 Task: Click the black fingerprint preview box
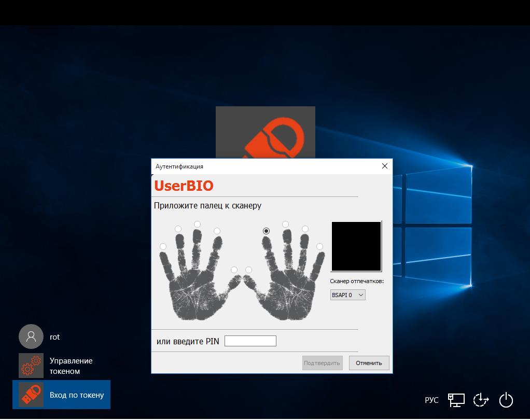point(356,246)
